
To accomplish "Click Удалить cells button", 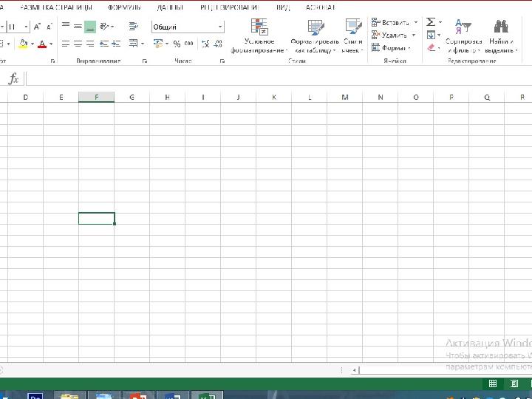I will 389,35.
